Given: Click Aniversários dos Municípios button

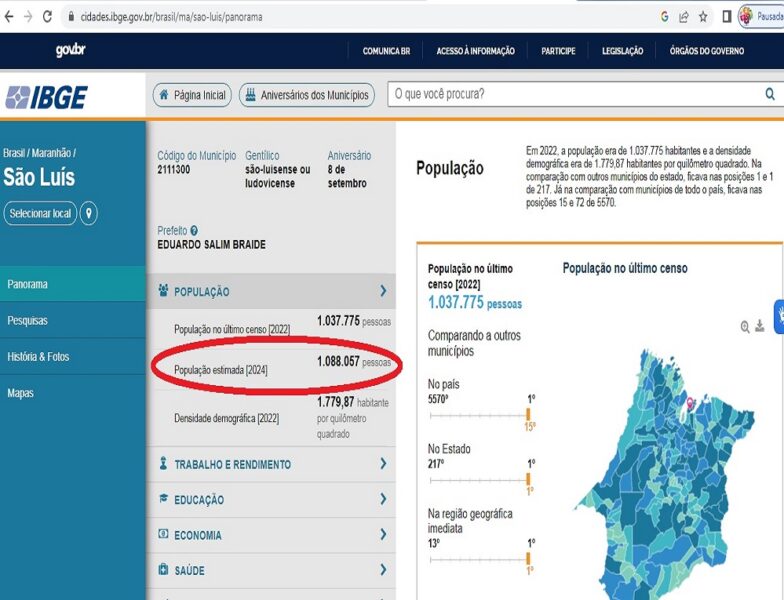Looking at the screenshot, I should [307, 95].
